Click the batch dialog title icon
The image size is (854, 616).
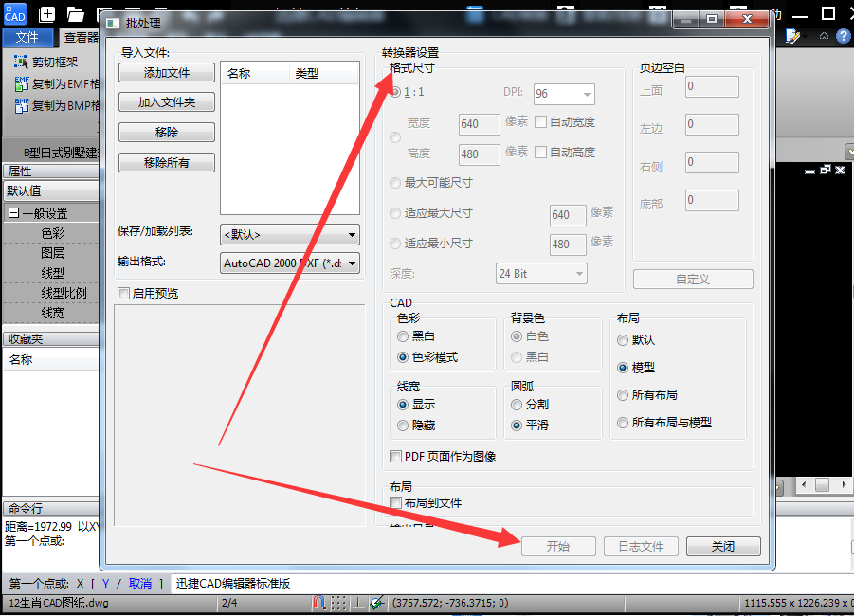[113, 24]
